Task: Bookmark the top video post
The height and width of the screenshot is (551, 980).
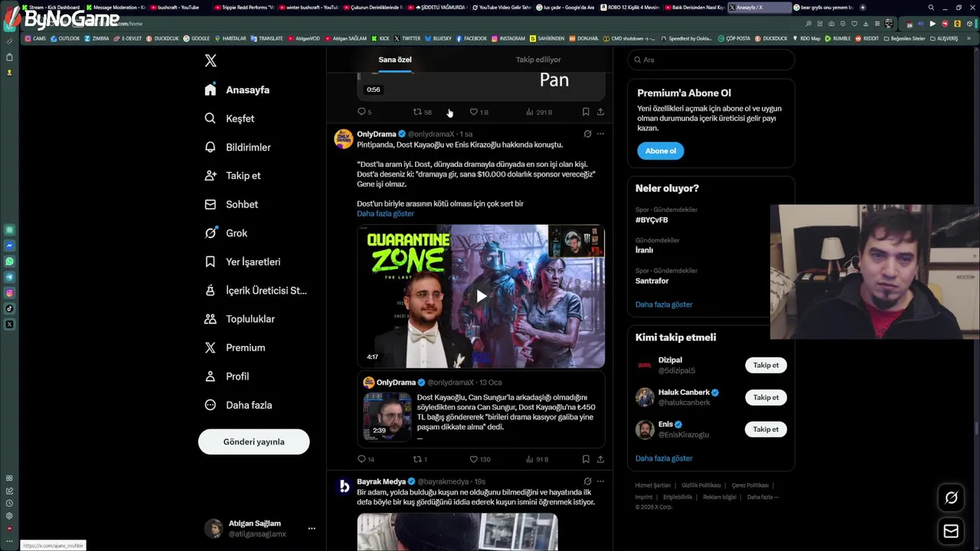Action: (586, 112)
